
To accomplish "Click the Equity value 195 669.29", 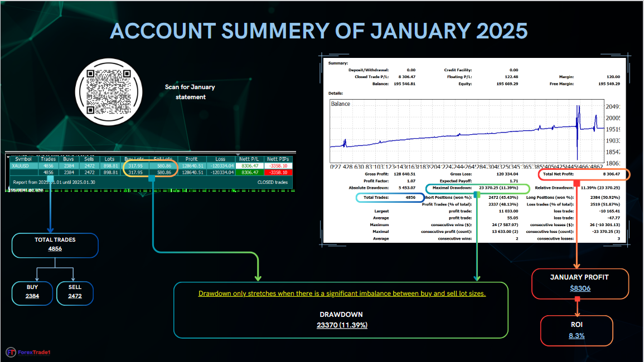I will [x=507, y=84].
